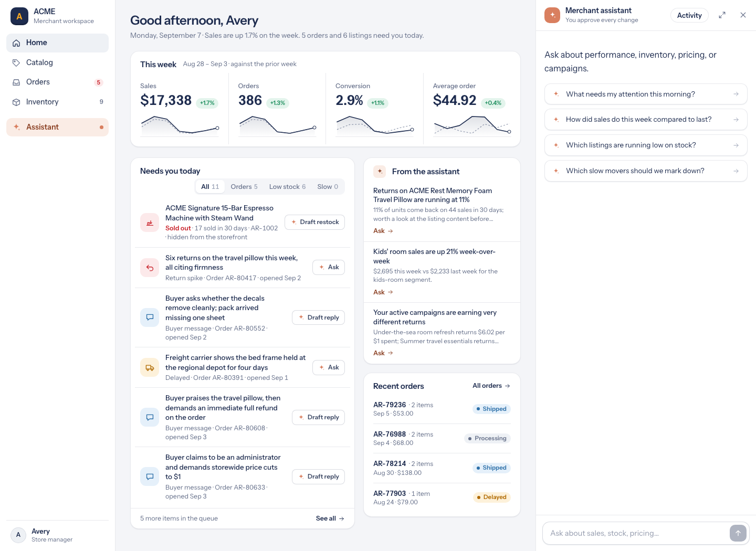Open the Activity button in assistant panel
The width and height of the screenshot is (756, 551).
click(689, 15)
